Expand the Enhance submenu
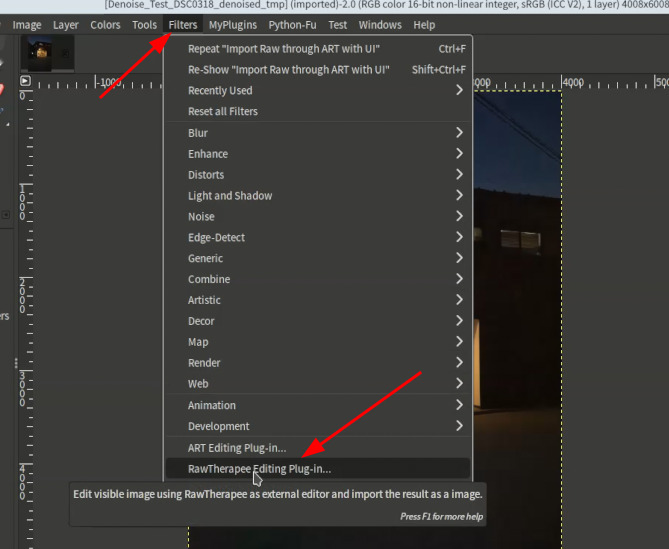Viewport: 669px width, 549px height. point(318,154)
